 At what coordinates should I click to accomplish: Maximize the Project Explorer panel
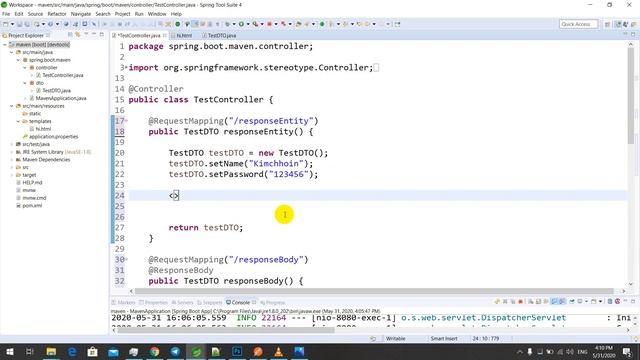[x=102, y=35]
